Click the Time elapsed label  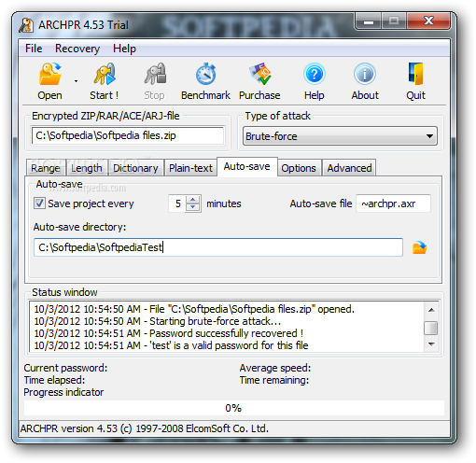coord(54,380)
